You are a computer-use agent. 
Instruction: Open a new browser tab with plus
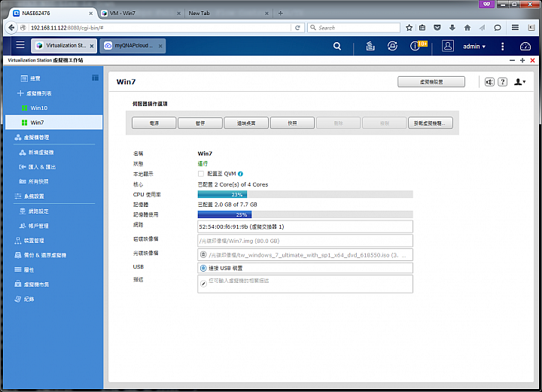pos(280,13)
